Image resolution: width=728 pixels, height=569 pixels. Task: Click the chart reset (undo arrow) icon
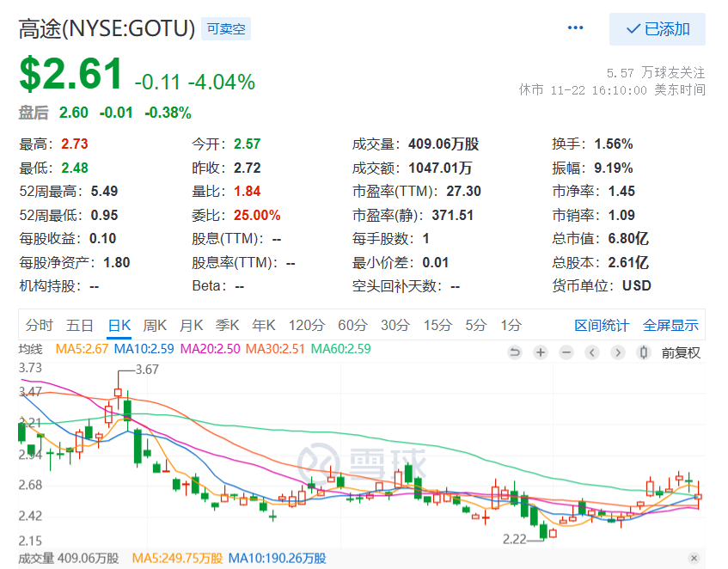[515, 352]
